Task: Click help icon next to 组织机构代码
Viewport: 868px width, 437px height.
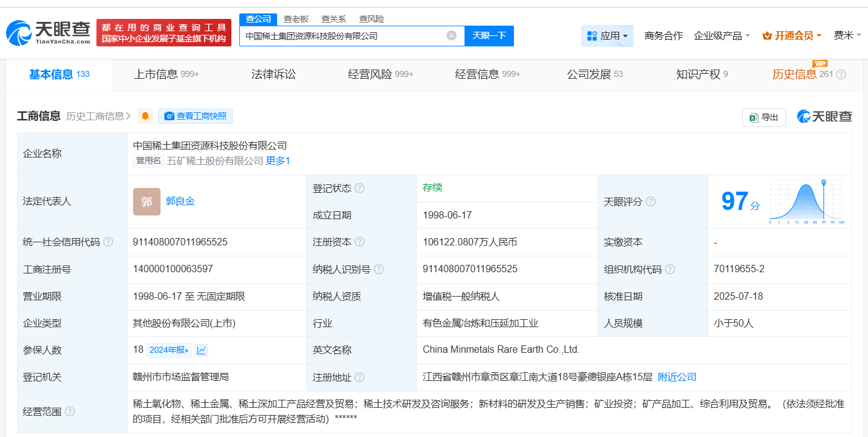Action: tap(670, 269)
